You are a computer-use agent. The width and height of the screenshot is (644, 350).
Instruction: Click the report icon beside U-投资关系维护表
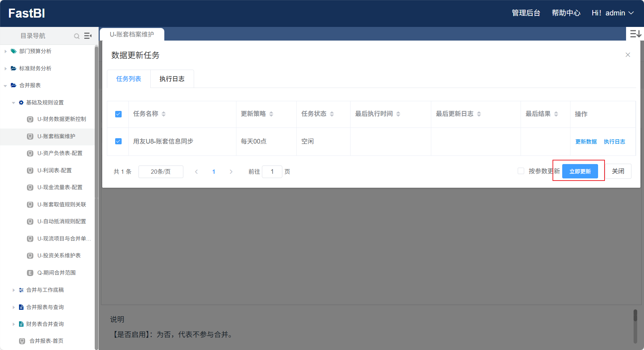[x=30, y=256]
